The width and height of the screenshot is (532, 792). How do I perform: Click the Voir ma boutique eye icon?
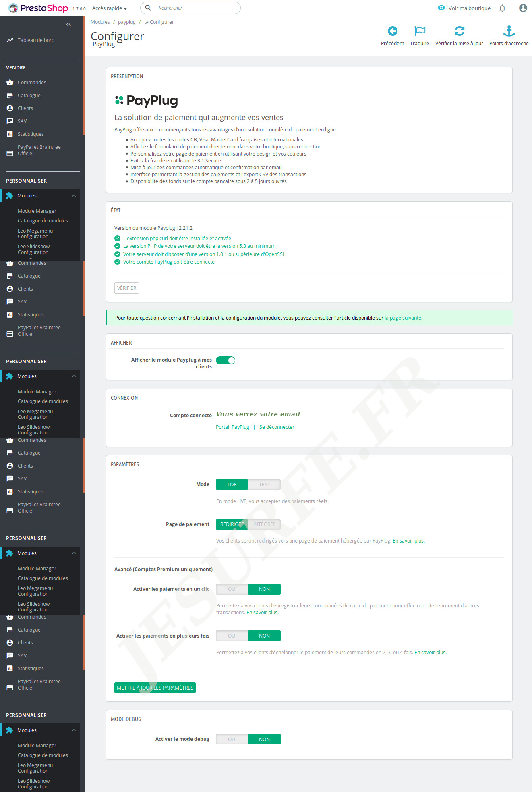coord(441,8)
